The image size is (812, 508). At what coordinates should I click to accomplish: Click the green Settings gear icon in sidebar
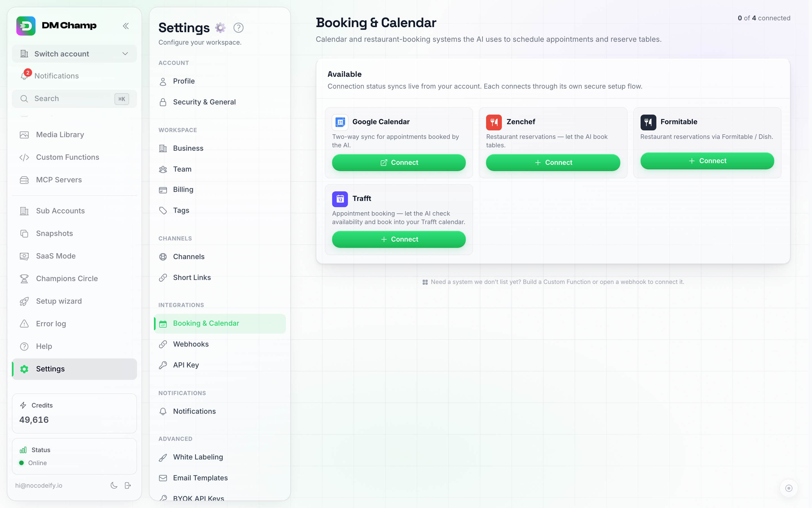point(24,369)
